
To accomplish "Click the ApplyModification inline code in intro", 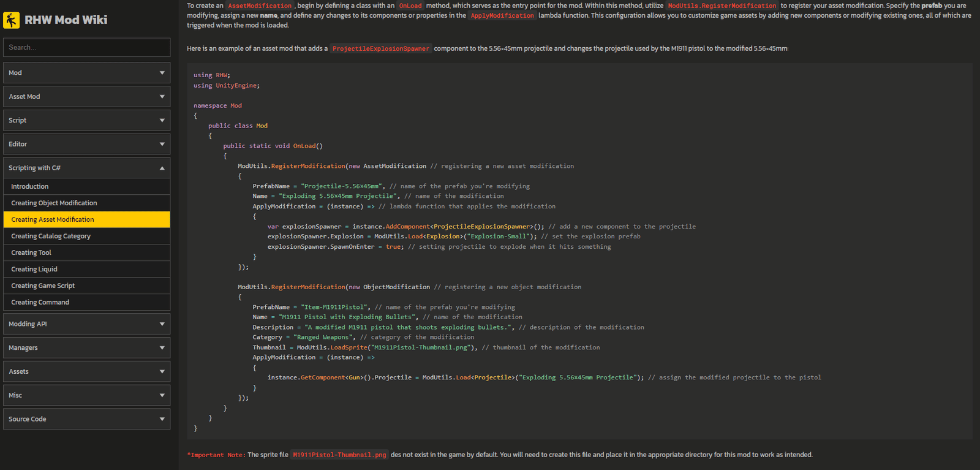I will pyautogui.click(x=502, y=15).
